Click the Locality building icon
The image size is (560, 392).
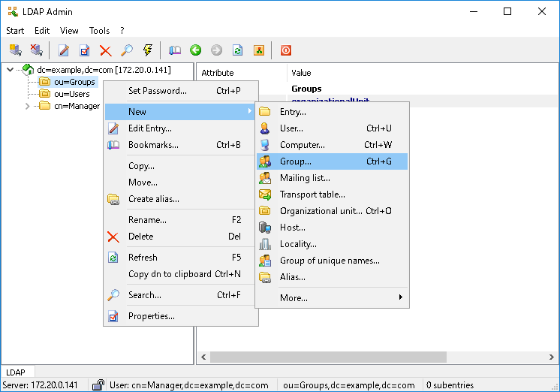pyautogui.click(x=265, y=244)
